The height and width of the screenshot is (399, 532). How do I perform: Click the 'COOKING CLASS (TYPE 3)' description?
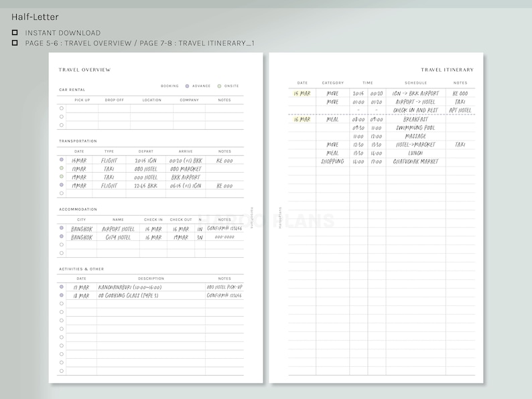[128, 296]
